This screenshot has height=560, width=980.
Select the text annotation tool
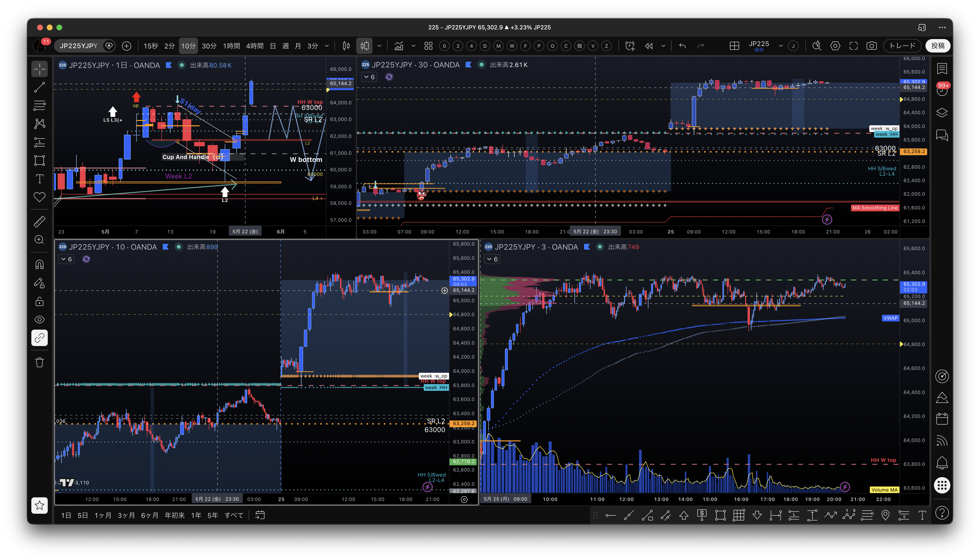pos(40,179)
